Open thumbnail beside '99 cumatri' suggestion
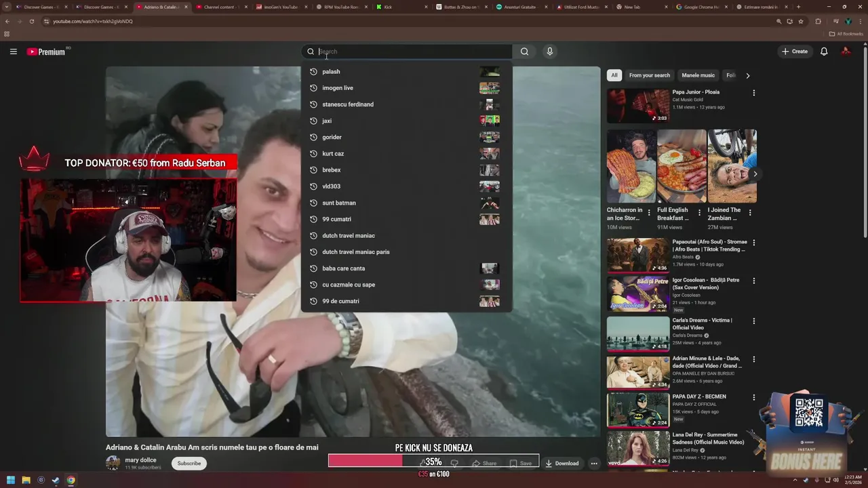Image resolution: width=868 pixels, height=488 pixels. pos(489,219)
